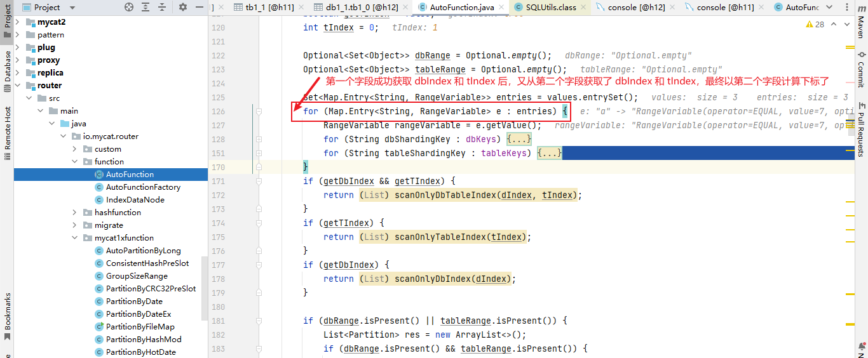Click the Collapse All icon in Project panel

point(163,7)
